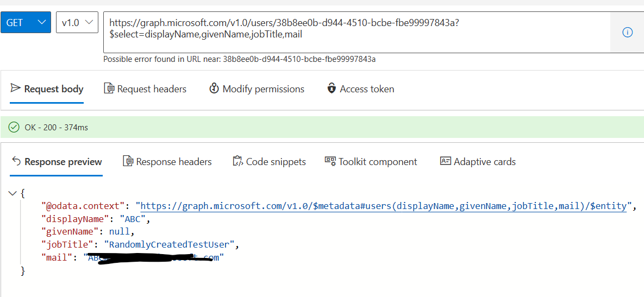Click the "RandomlyCreatedTestUser" value
This screenshot has width=644, height=297.
tap(169, 245)
